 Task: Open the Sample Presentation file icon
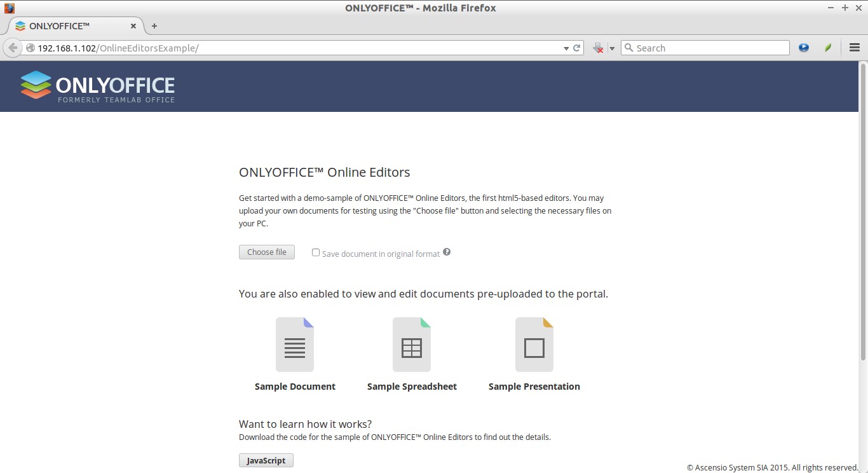point(534,345)
